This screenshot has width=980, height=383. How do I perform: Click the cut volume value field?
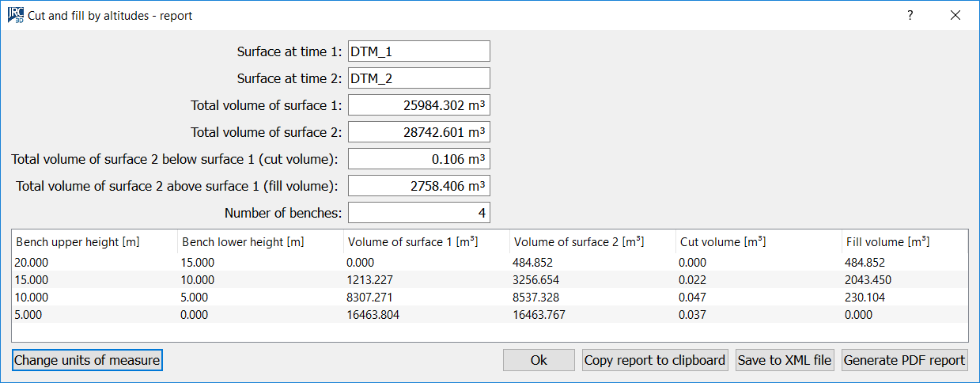click(418, 159)
